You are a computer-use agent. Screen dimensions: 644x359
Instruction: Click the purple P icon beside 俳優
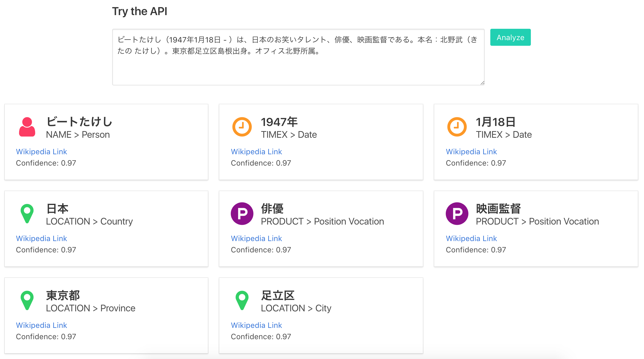(242, 213)
